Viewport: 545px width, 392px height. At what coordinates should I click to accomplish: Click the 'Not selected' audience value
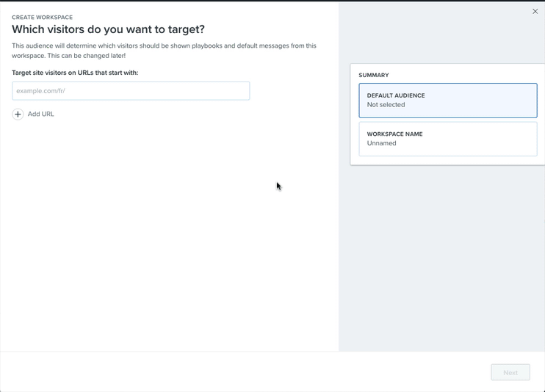tap(386, 105)
